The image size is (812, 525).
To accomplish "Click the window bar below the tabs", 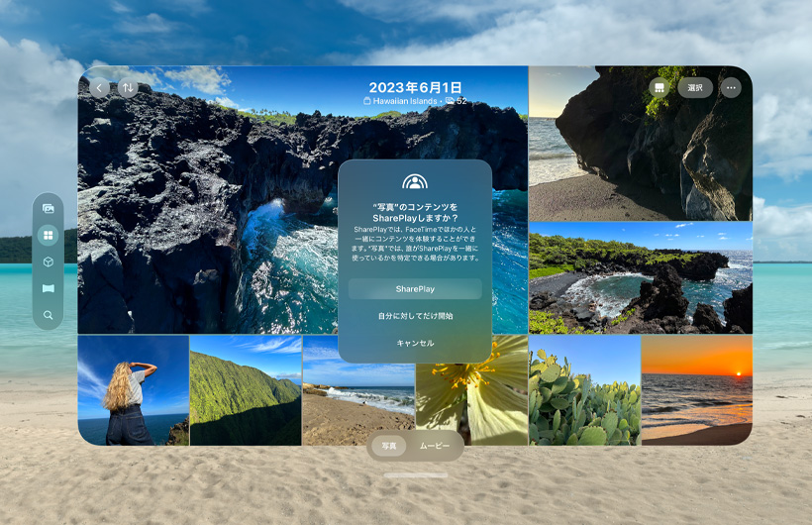I will click(x=415, y=475).
